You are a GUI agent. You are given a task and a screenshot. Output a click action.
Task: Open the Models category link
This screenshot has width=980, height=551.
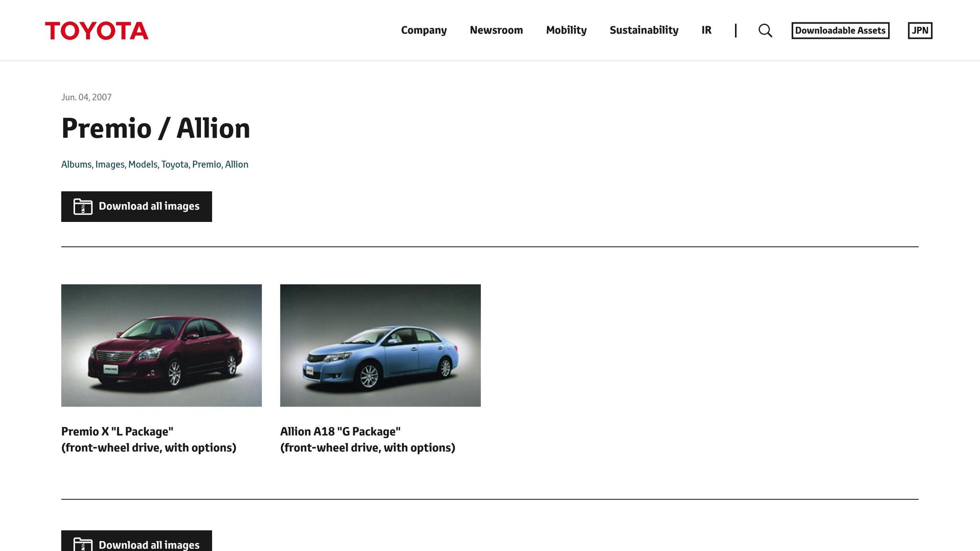[143, 164]
